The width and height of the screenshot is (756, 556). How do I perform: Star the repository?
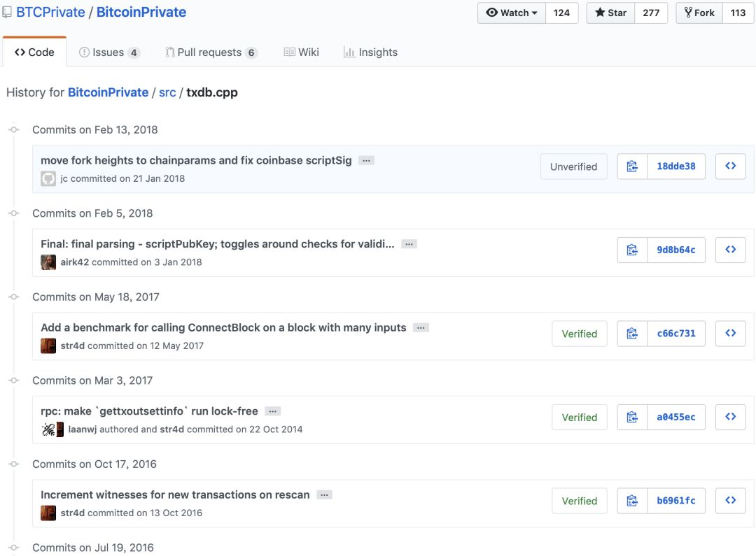pos(611,13)
